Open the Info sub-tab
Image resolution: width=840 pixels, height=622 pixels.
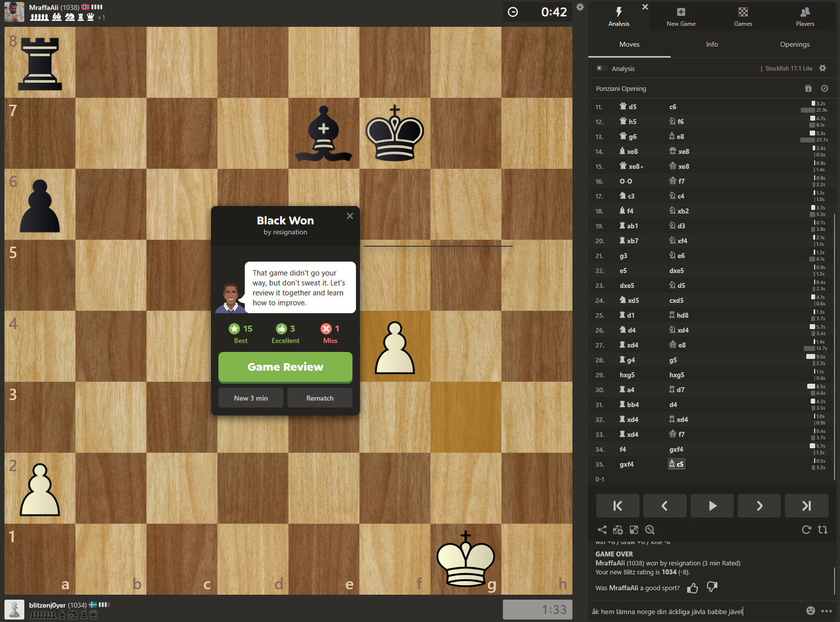tap(712, 44)
